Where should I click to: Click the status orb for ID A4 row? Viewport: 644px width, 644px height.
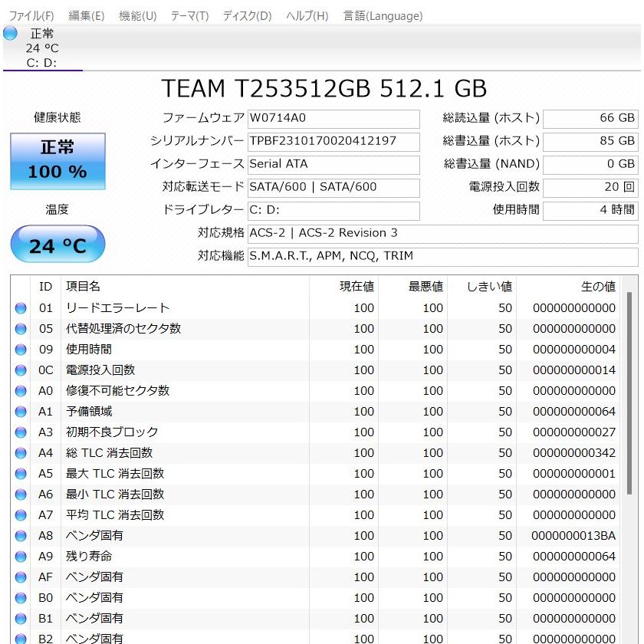click(x=21, y=453)
